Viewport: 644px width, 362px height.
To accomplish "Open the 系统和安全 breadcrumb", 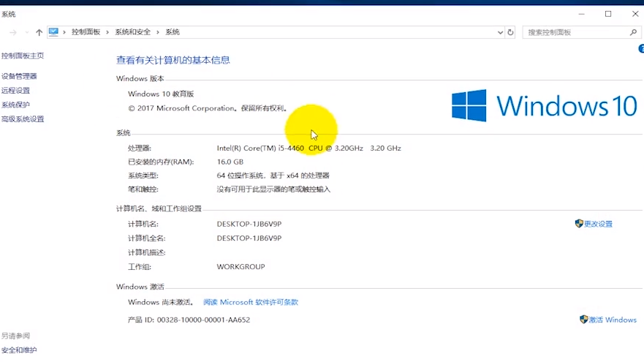I will [x=132, y=32].
